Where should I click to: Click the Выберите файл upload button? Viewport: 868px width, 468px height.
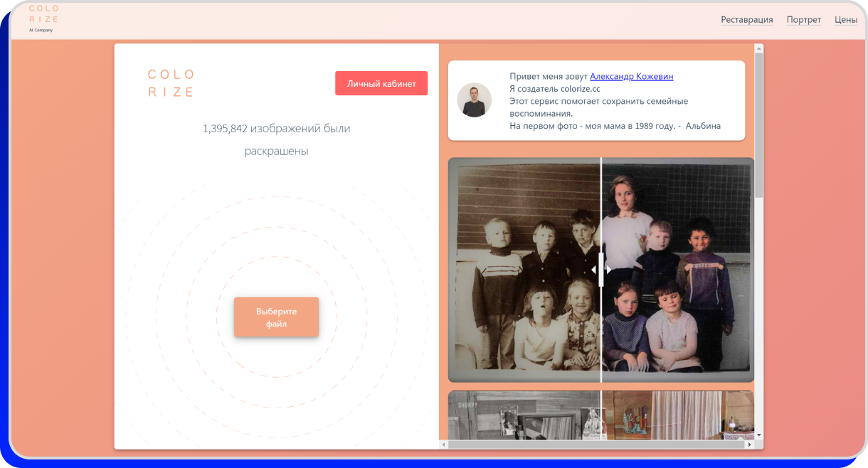pos(277,317)
